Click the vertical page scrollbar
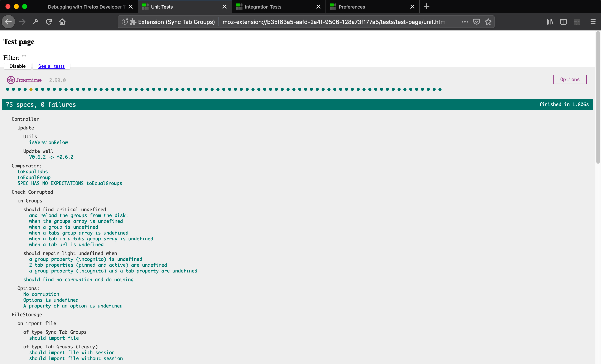Image resolution: width=601 pixels, height=364 pixels. tap(598, 97)
